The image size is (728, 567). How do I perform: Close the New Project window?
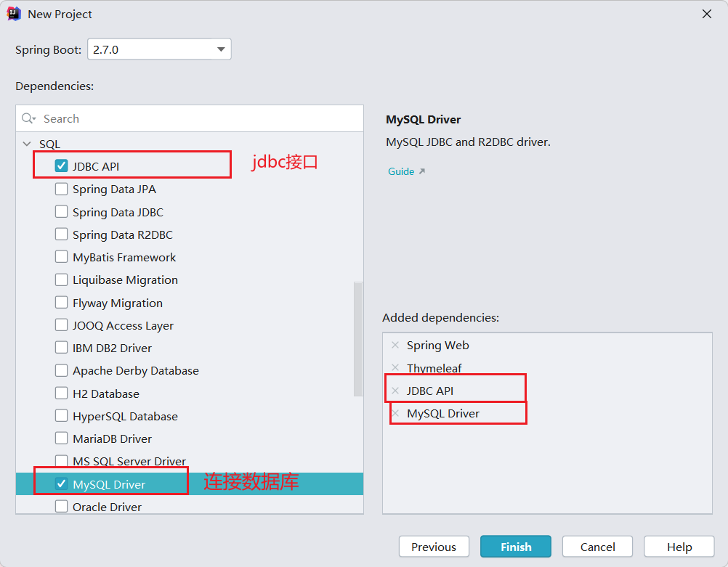(x=707, y=14)
